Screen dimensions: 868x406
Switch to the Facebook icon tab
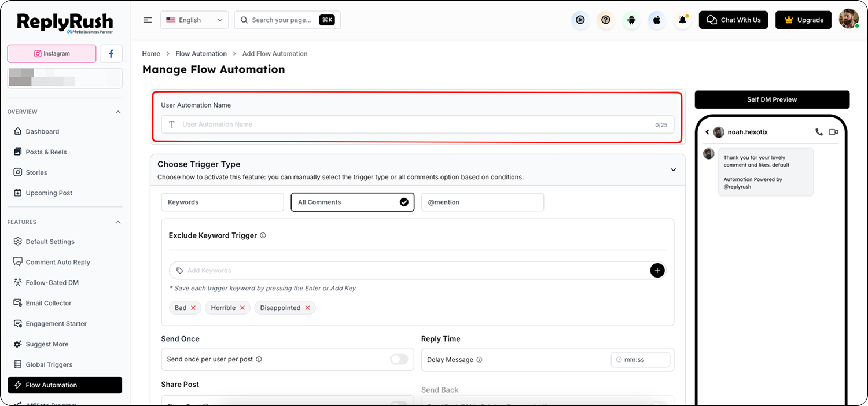pyautogui.click(x=111, y=54)
